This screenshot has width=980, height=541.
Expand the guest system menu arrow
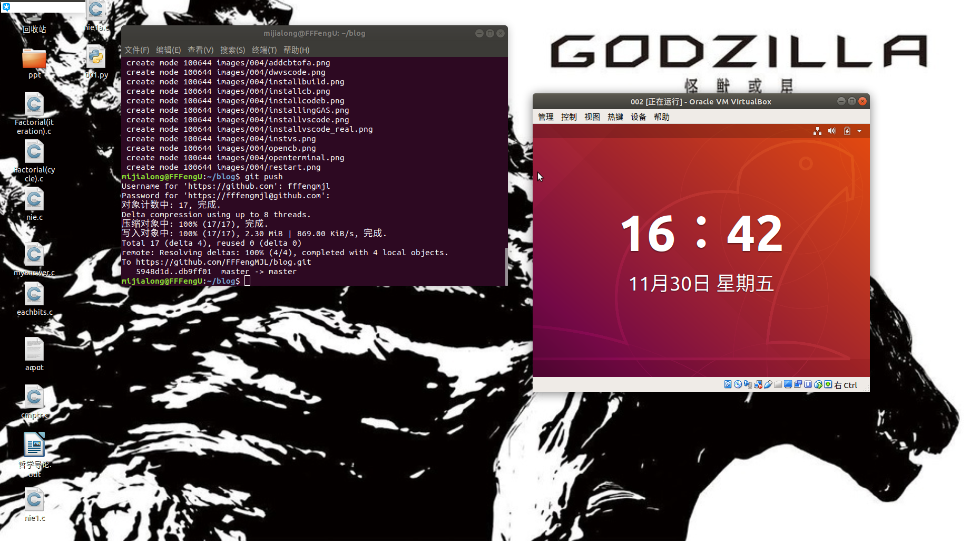click(x=859, y=131)
